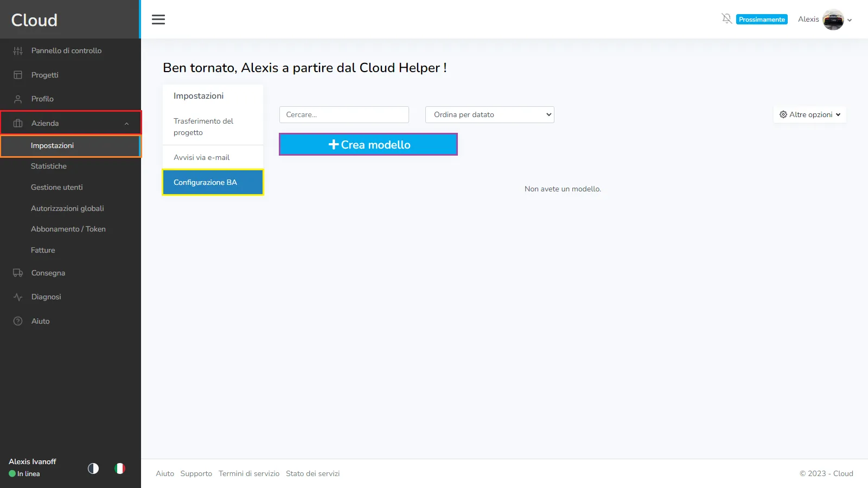Select Trasferimento del progetto settings tab
Screen dimensions: 868x488
coord(213,127)
